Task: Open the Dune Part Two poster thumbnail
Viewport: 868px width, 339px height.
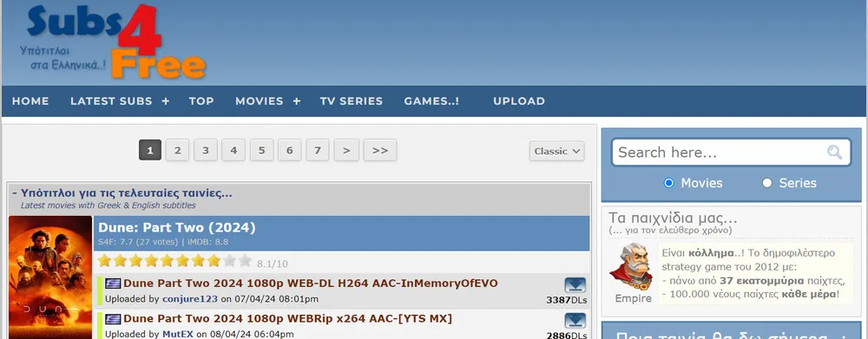Action: tap(50, 277)
